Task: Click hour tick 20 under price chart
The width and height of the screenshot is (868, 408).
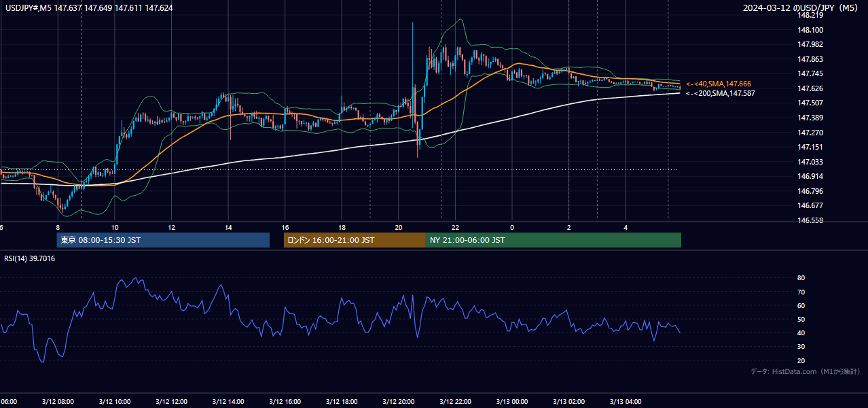Action: (399, 228)
